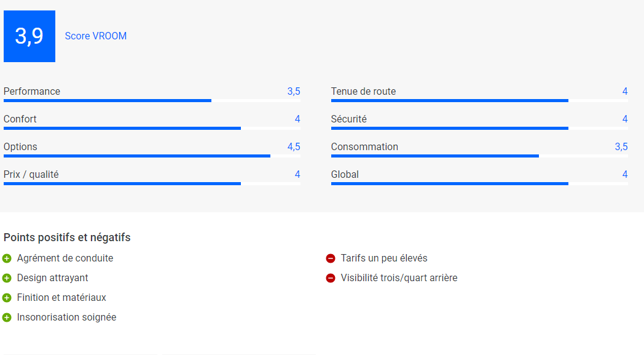Click the blue 3,9 score box
Screen dimensions: 644x355
[x=29, y=36]
